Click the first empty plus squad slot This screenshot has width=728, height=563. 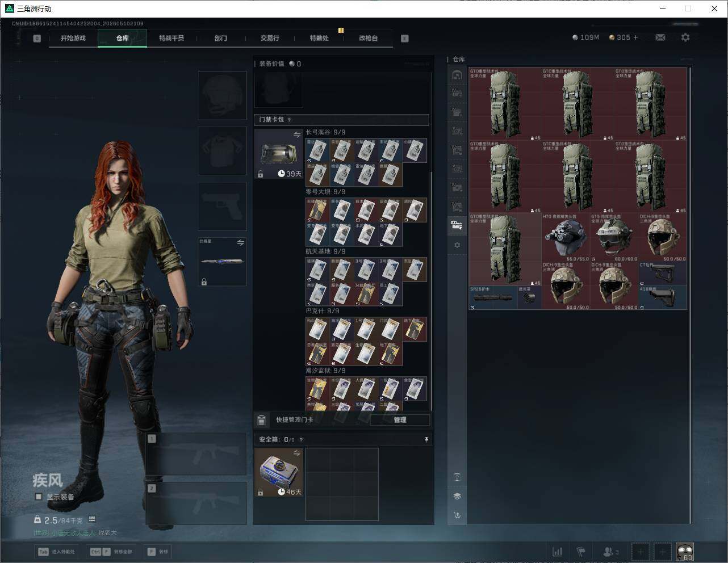[x=641, y=552]
